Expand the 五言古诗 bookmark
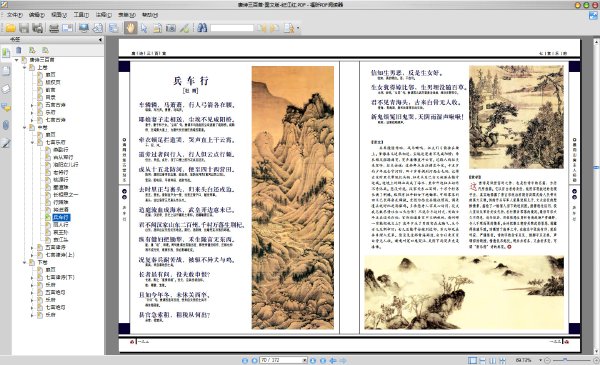This screenshot has height=365, width=600. coord(32,105)
